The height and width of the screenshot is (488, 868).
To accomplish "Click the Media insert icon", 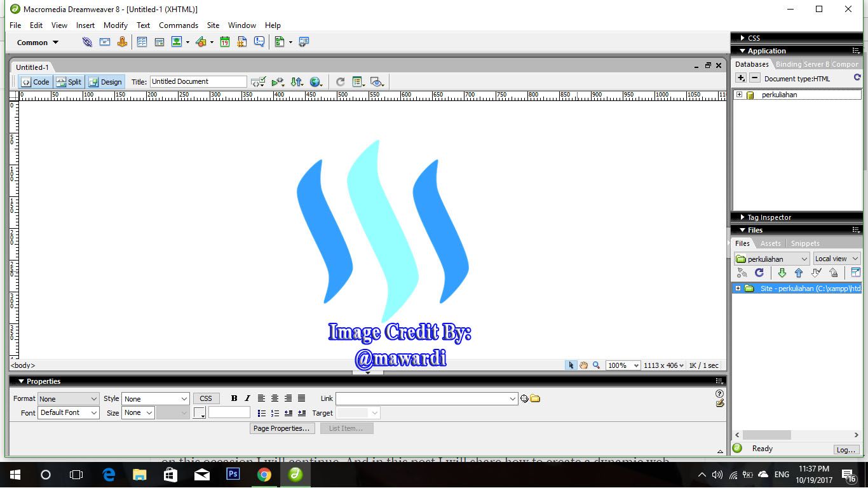I will tap(201, 42).
